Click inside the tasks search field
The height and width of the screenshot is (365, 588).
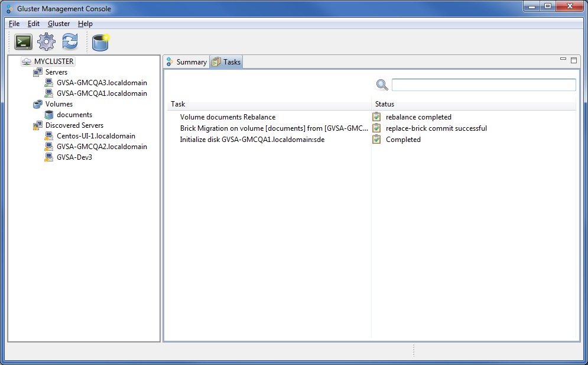pos(483,85)
